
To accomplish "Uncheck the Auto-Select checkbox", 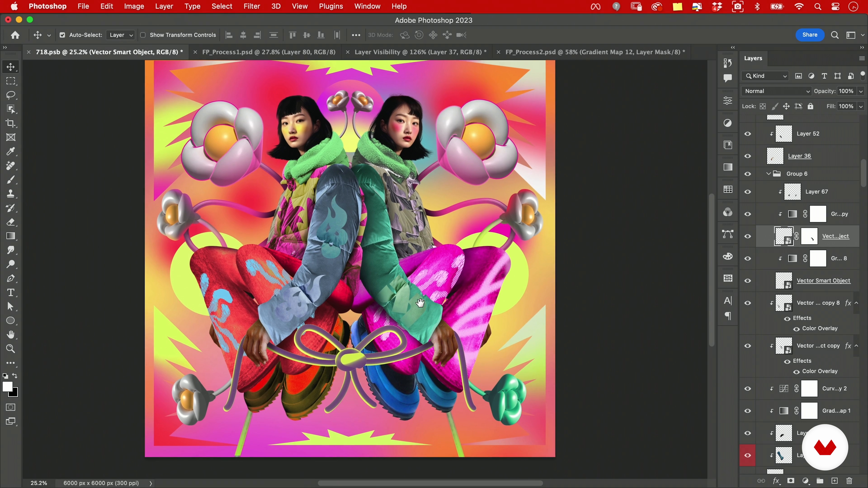I will coord(62,35).
